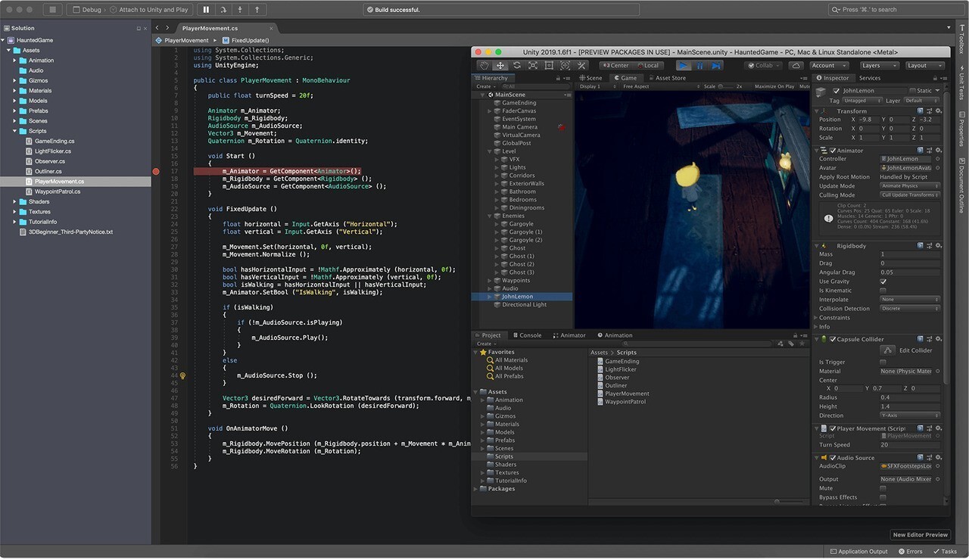
Task: Open Rigidbody component help icon
Action: (920, 246)
